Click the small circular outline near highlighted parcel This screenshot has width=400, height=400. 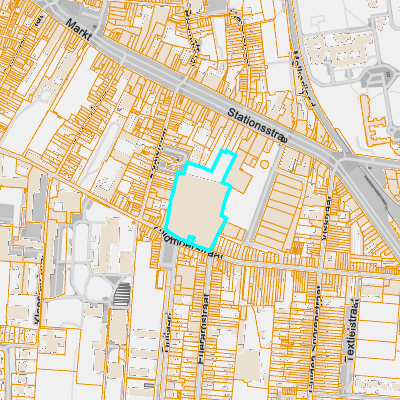264,164
